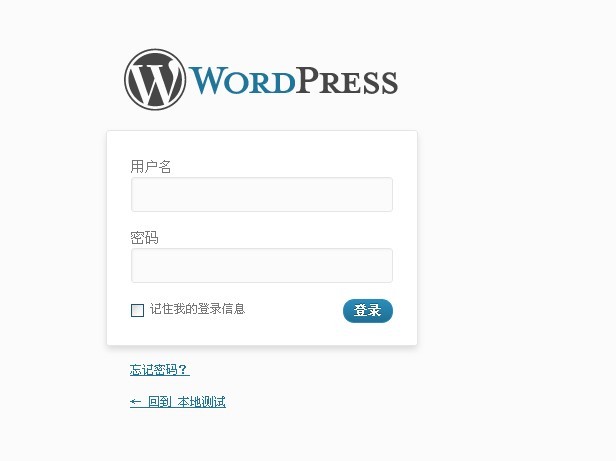Enable remember-me via the small square box
Viewport: 616px width, 461px height.
pos(137,310)
